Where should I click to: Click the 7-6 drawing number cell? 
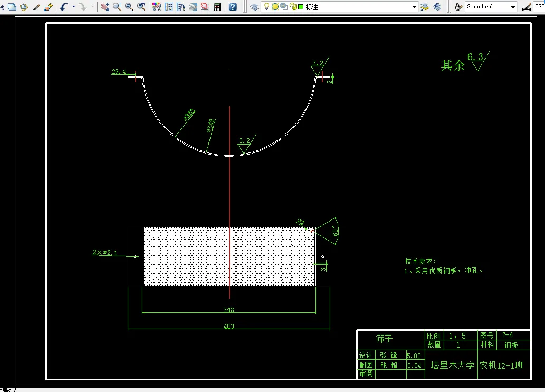coord(508,335)
